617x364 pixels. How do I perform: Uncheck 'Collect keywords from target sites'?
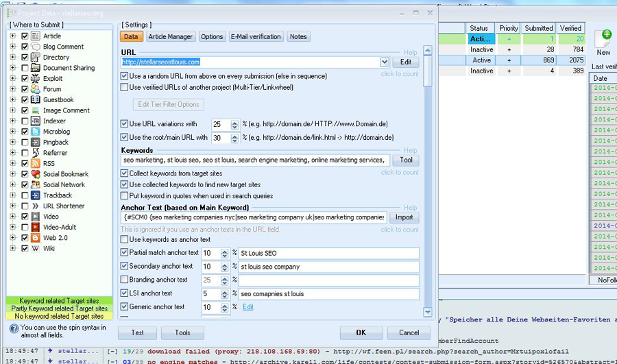125,174
